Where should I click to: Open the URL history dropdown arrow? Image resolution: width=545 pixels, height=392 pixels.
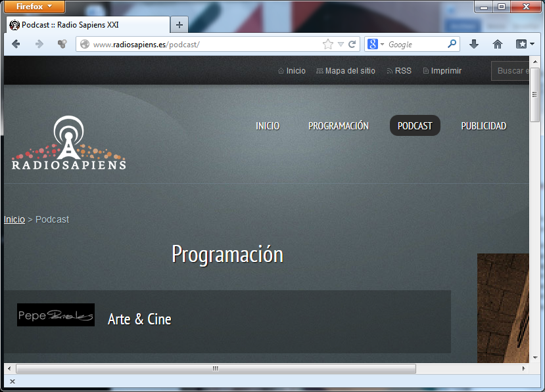341,45
